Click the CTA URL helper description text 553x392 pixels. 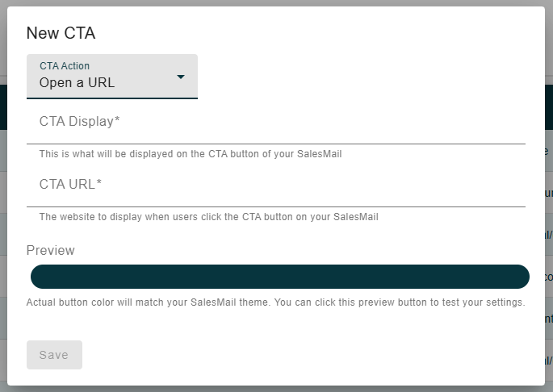(209, 217)
